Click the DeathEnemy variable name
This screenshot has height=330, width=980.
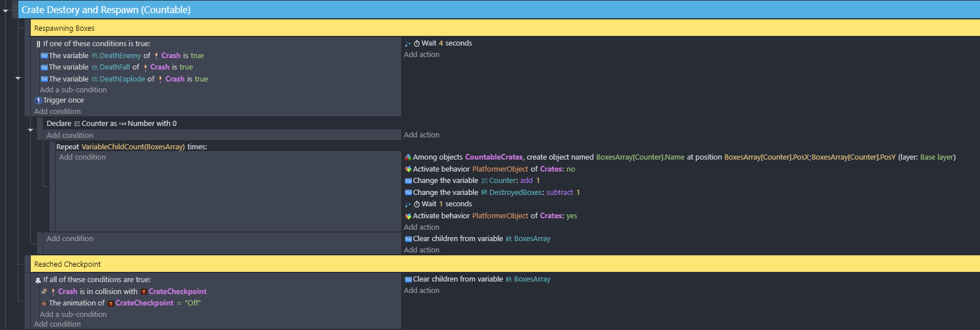(120, 56)
